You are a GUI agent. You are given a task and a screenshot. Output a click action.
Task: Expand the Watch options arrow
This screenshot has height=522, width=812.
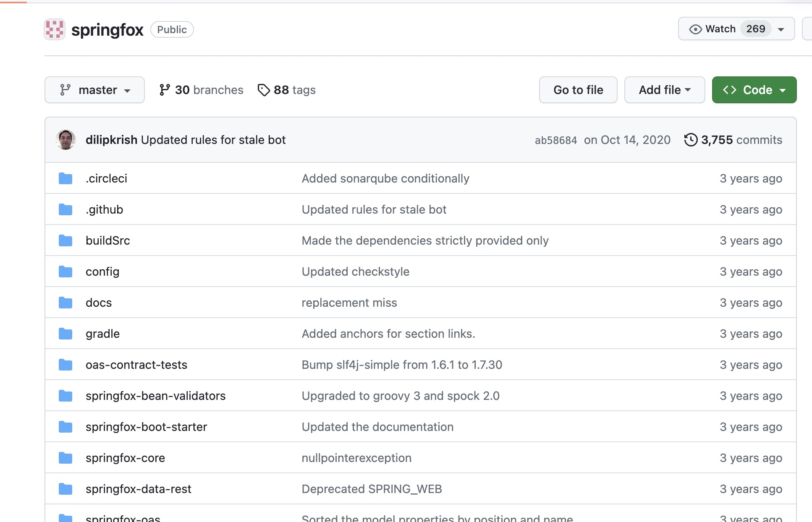coord(781,29)
